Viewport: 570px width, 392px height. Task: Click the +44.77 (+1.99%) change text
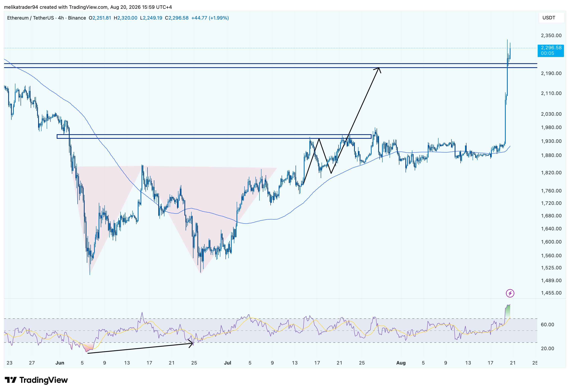[210, 18]
